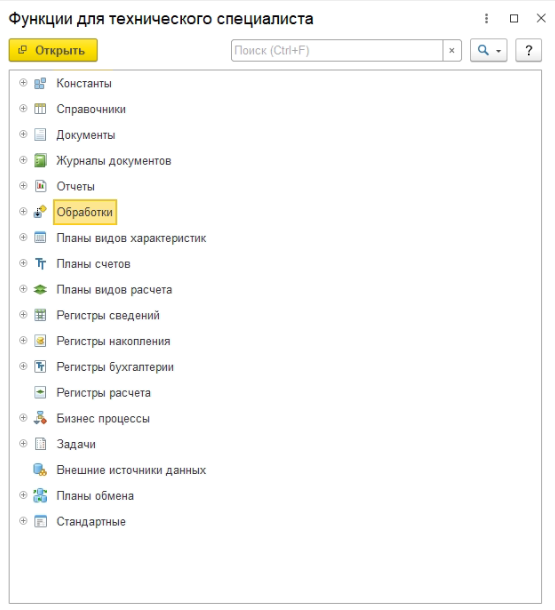This screenshot has width=555, height=610.
Task: Click the Внешние источники данных icon
Action: click(x=40, y=470)
